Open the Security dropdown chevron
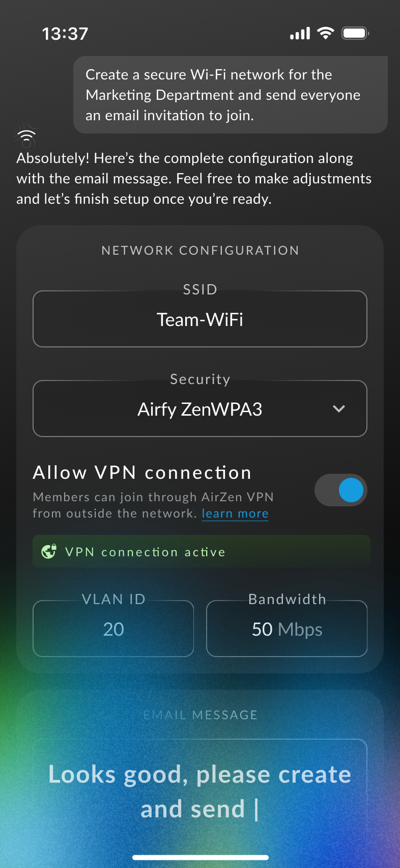Screen dimensions: 400x868 (x=339, y=409)
